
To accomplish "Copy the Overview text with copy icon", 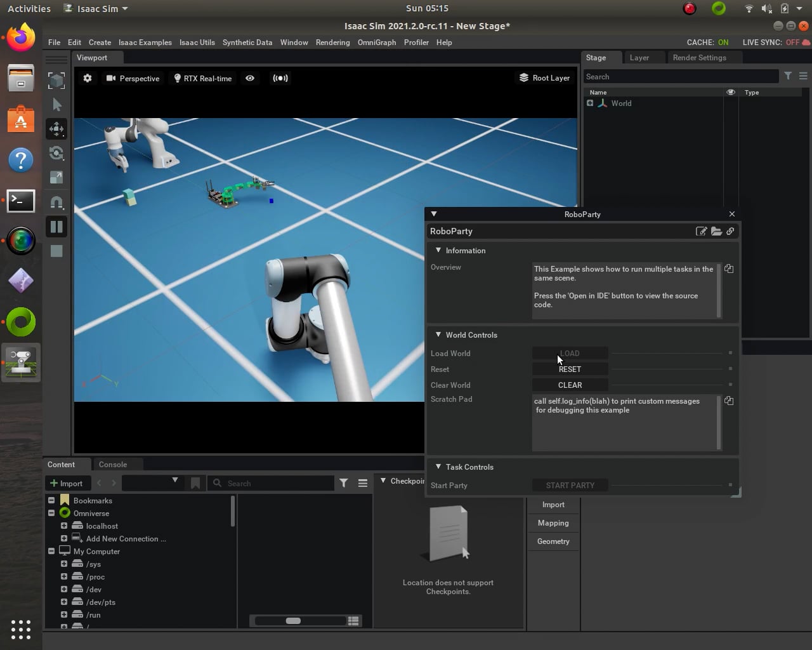I will pos(729,269).
